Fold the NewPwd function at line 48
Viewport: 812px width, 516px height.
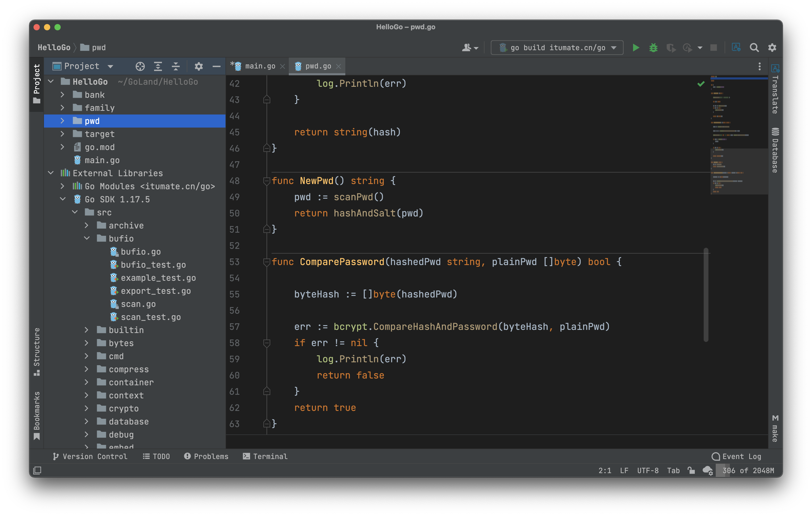[266, 181]
